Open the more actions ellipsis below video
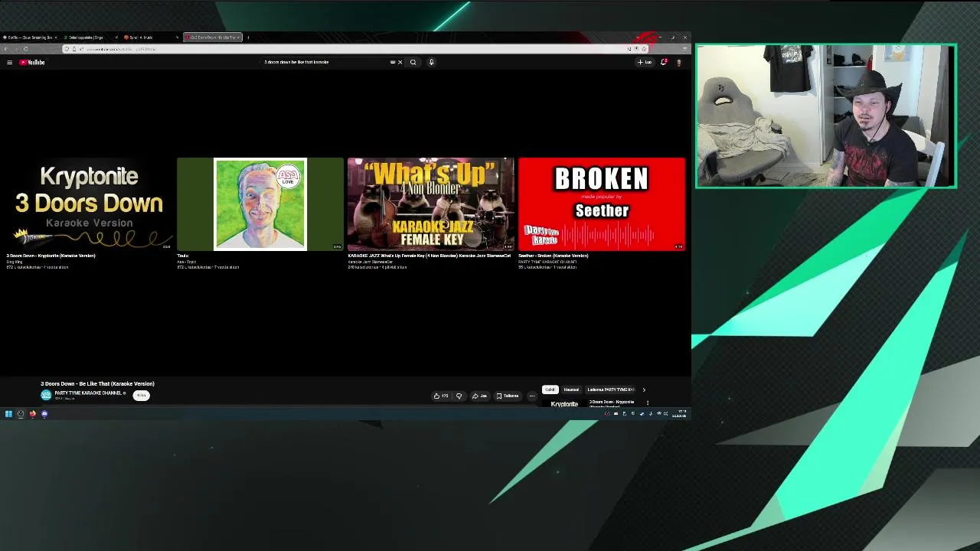This screenshot has height=551, width=980. (532, 396)
